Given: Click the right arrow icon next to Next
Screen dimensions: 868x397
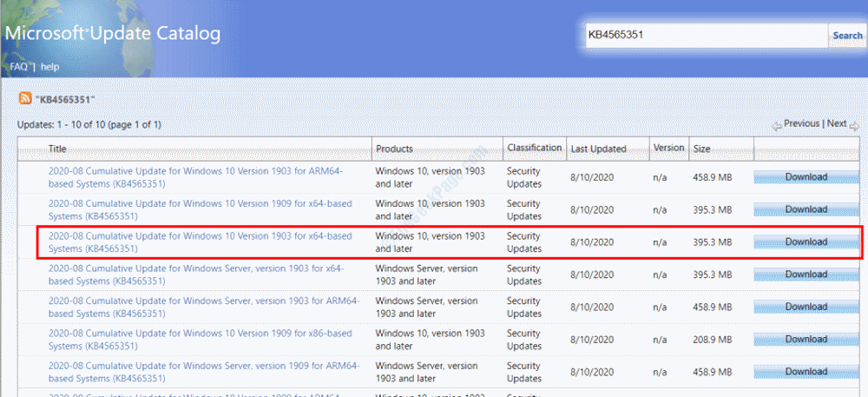Looking at the screenshot, I should pos(853,126).
